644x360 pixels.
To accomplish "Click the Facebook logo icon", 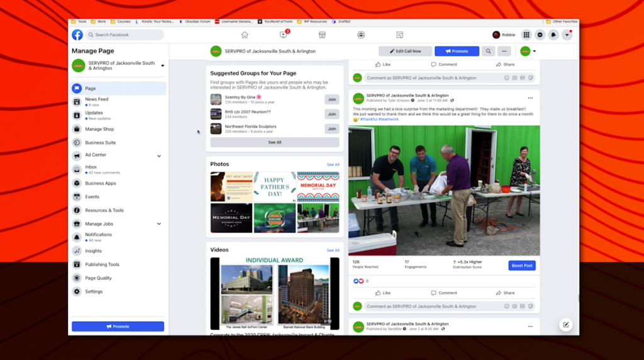I will pos(77,35).
